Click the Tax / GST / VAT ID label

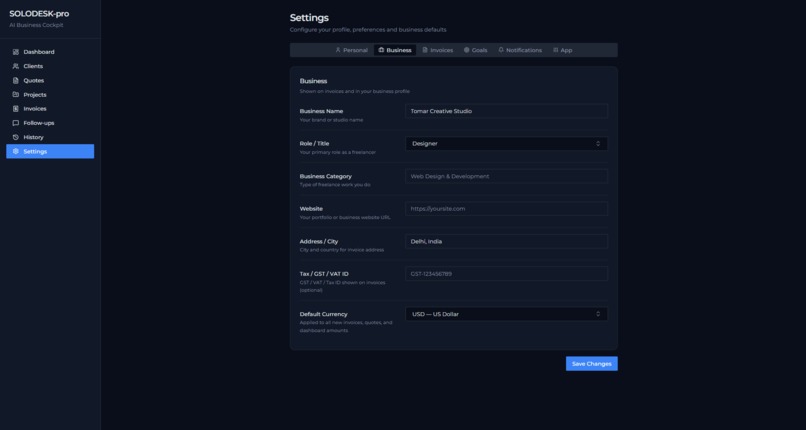point(324,274)
